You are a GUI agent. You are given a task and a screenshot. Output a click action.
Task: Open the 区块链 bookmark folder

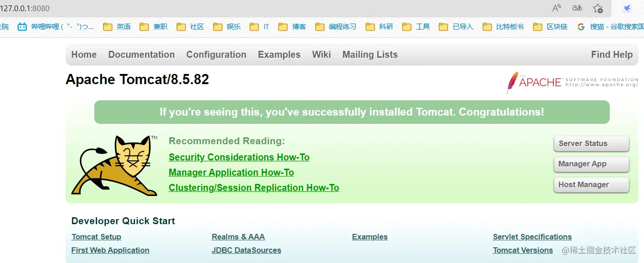click(x=550, y=27)
